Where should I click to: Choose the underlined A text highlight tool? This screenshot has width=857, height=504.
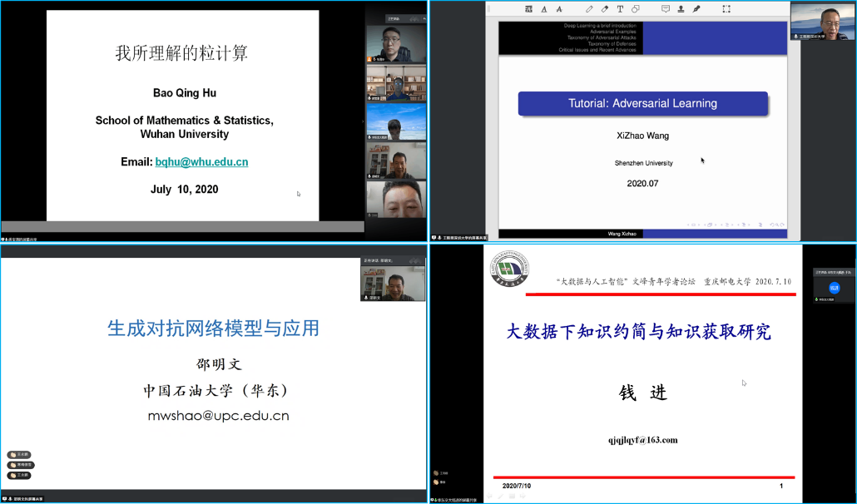(544, 9)
